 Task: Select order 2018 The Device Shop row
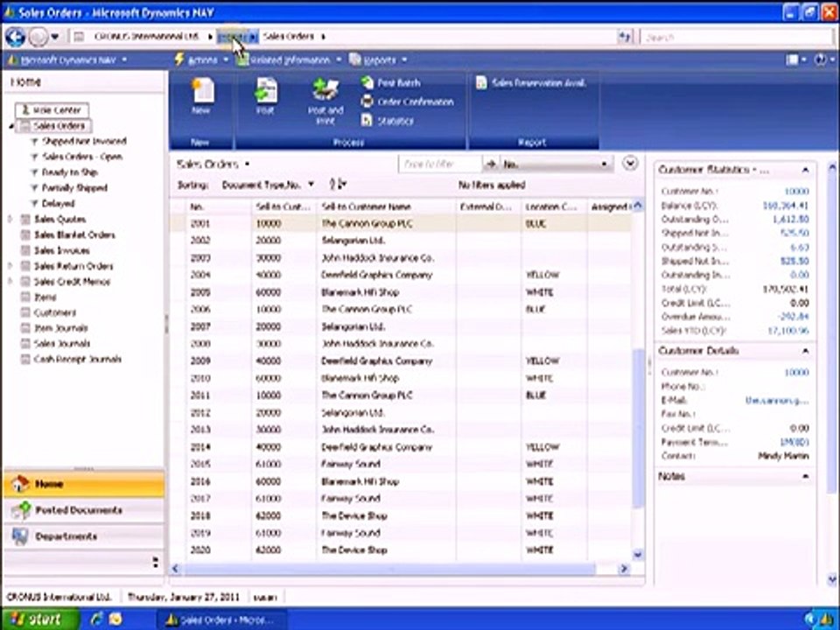[402, 516]
